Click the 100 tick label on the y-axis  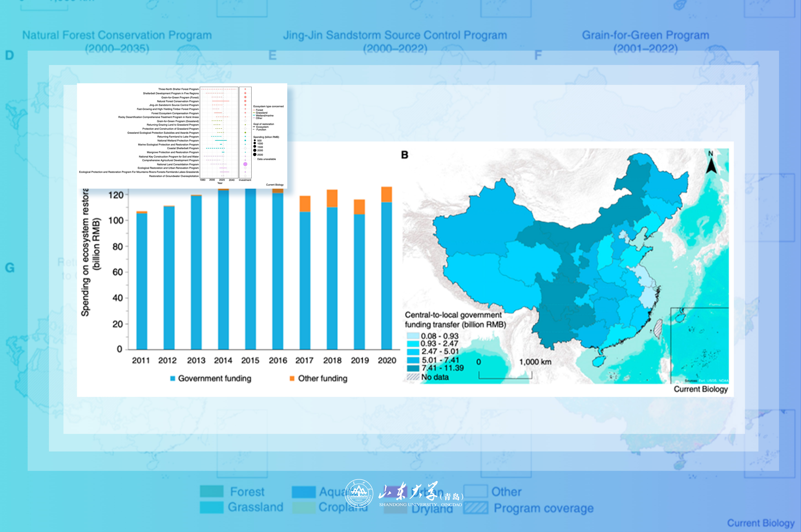pyautogui.click(x=116, y=221)
